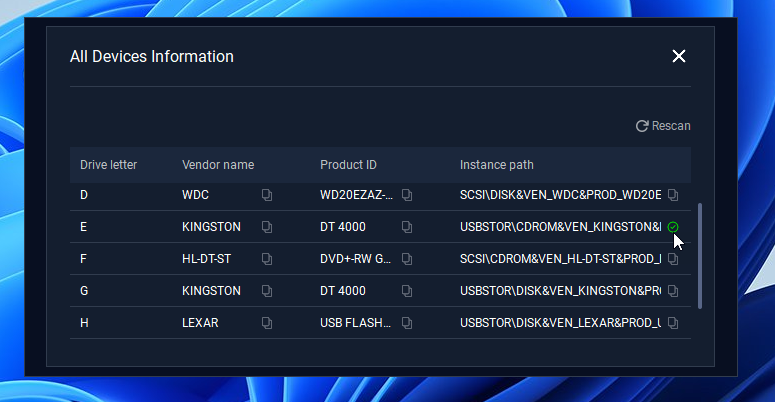The height and width of the screenshot is (402, 775).
Task: Click green copied checkmark in row E
Action: point(673,227)
